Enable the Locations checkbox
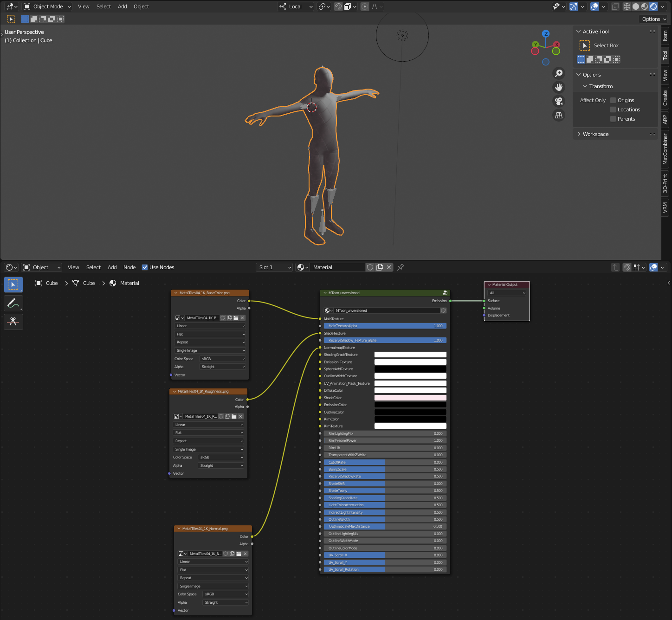The width and height of the screenshot is (672, 620). (x=613, y=110)
